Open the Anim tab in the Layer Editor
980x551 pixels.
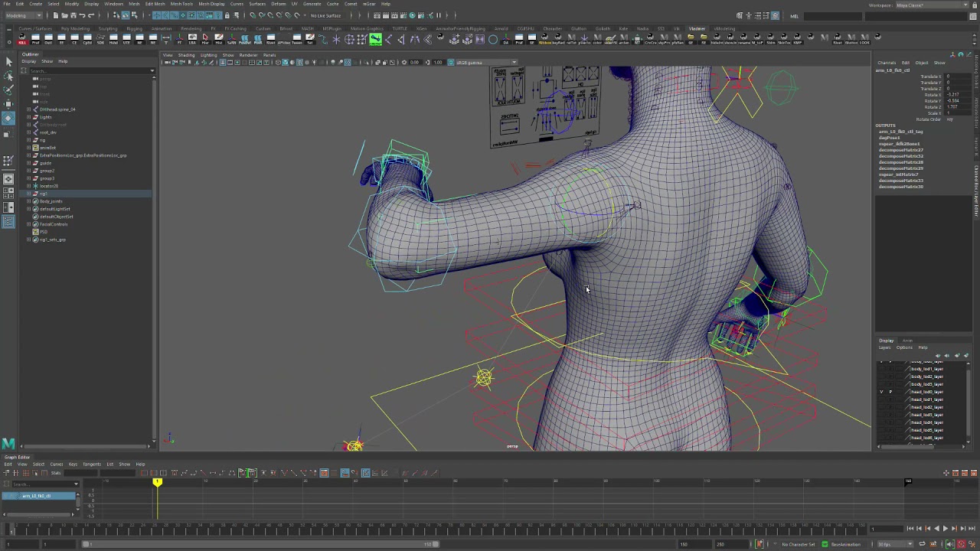(907, 341)
